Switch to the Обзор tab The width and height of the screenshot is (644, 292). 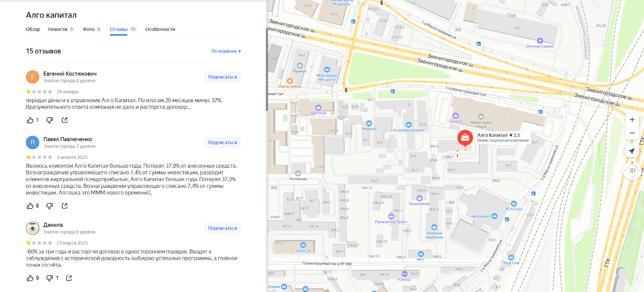pos(33,29)
